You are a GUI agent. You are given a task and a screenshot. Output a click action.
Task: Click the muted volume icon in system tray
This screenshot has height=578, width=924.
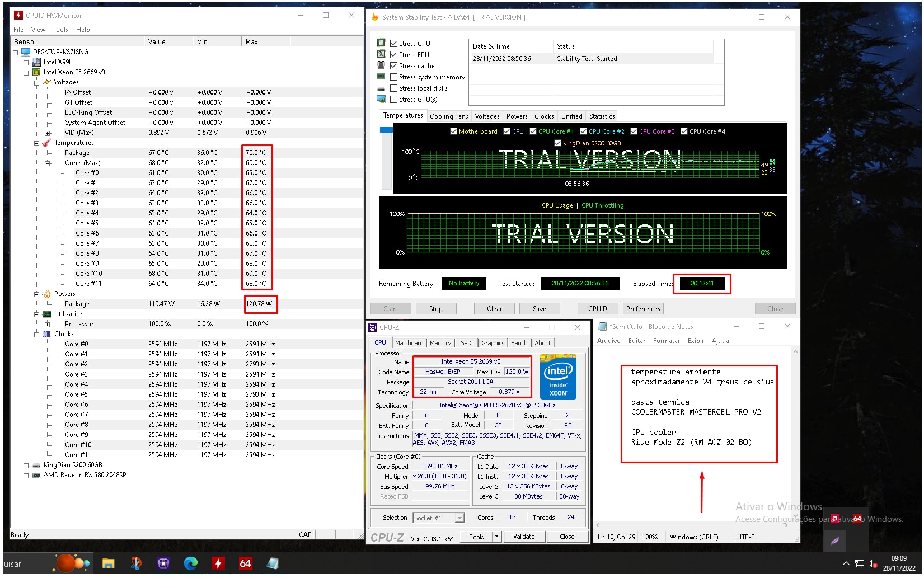coord(872,563)
